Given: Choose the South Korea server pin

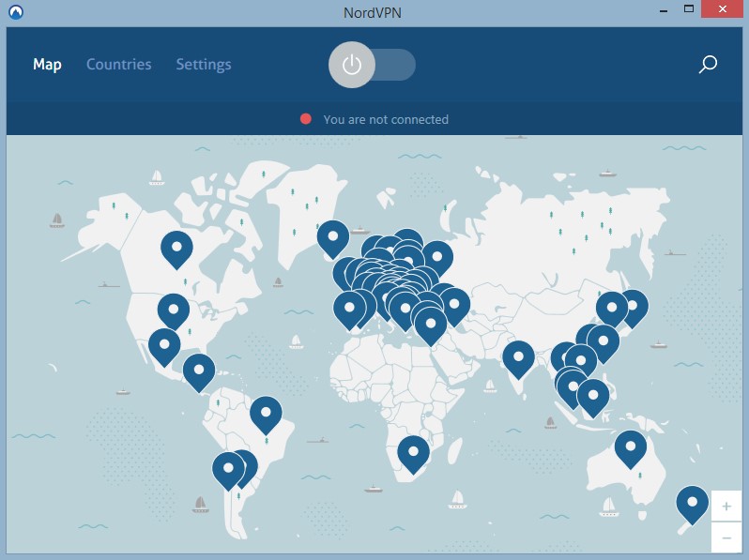Looking at the screenshot, I should coord(612,310).
